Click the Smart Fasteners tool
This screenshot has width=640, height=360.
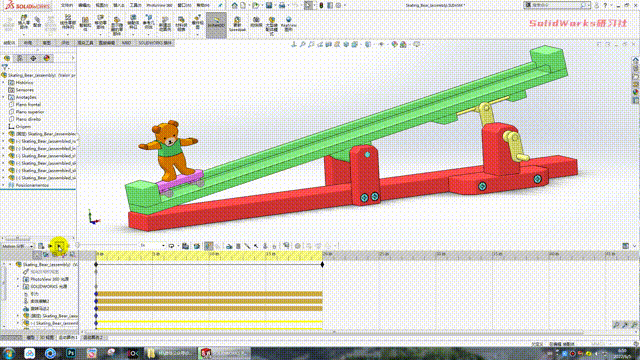pos(85,24)
